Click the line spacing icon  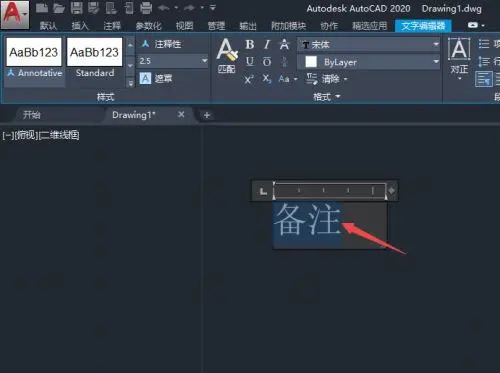tap(484, 61)
